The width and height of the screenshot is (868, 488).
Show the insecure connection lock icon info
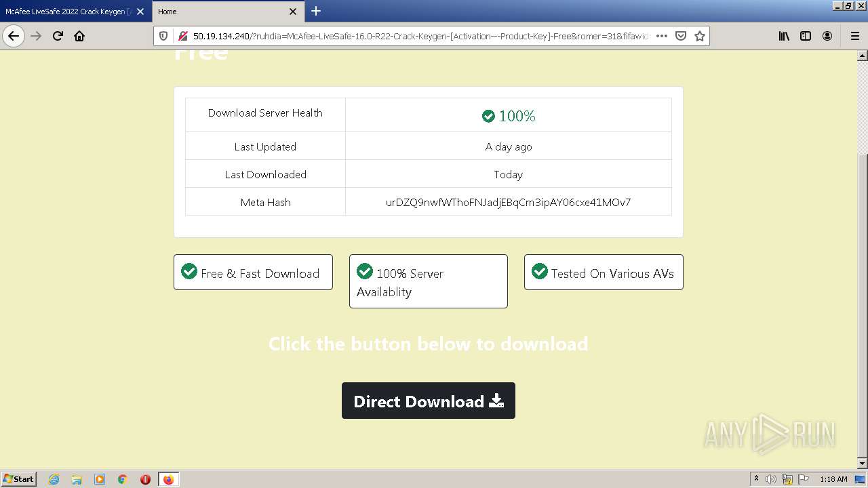(182, 36)
